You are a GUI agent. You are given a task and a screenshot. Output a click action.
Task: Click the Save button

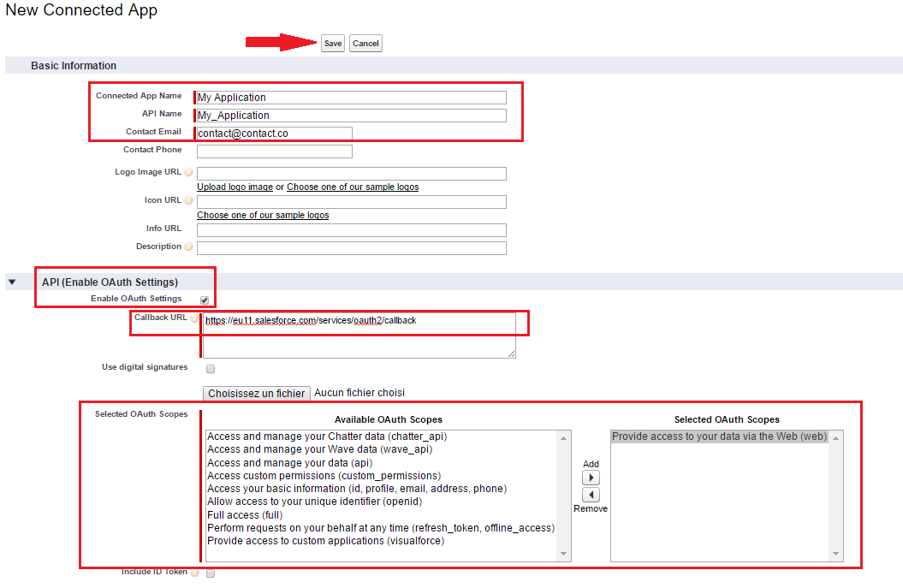point(333,43)
